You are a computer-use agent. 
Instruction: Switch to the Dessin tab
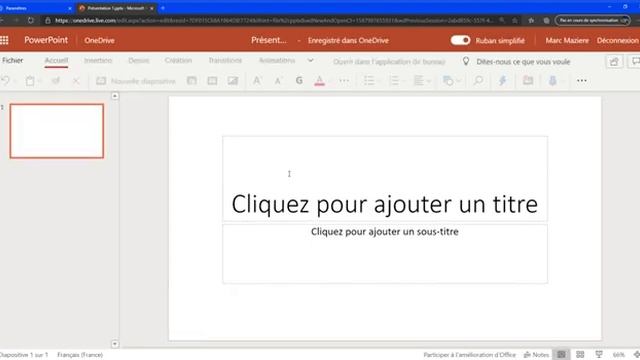pos(139,60)
